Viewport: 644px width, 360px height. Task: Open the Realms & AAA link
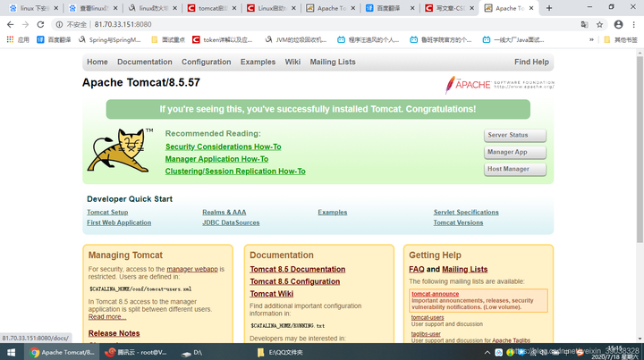[224, 213]
